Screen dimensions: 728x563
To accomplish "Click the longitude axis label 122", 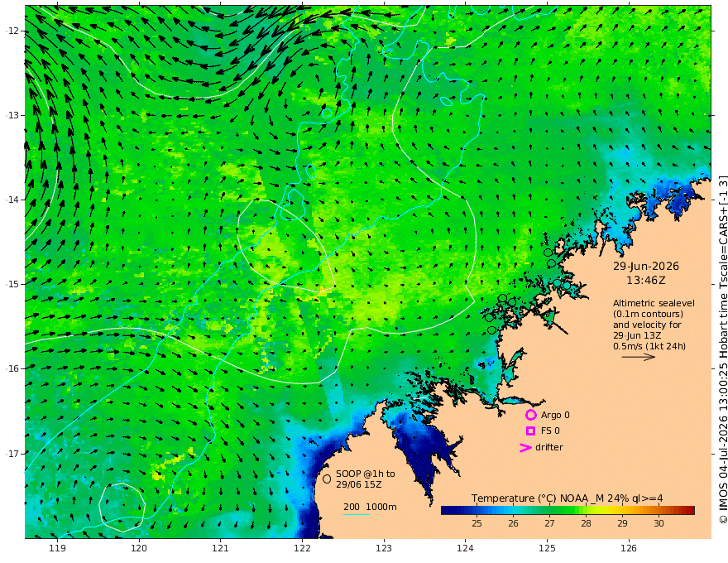I will tap(302, 548).
